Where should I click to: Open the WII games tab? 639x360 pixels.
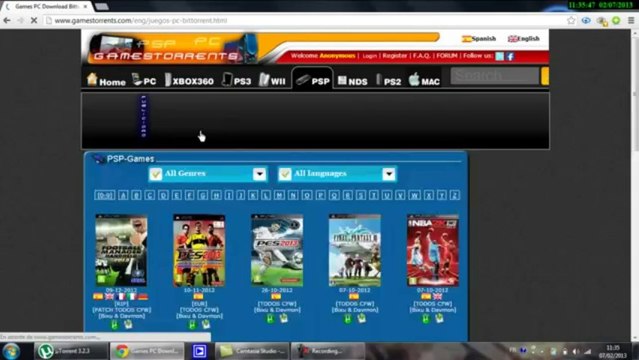272,80
